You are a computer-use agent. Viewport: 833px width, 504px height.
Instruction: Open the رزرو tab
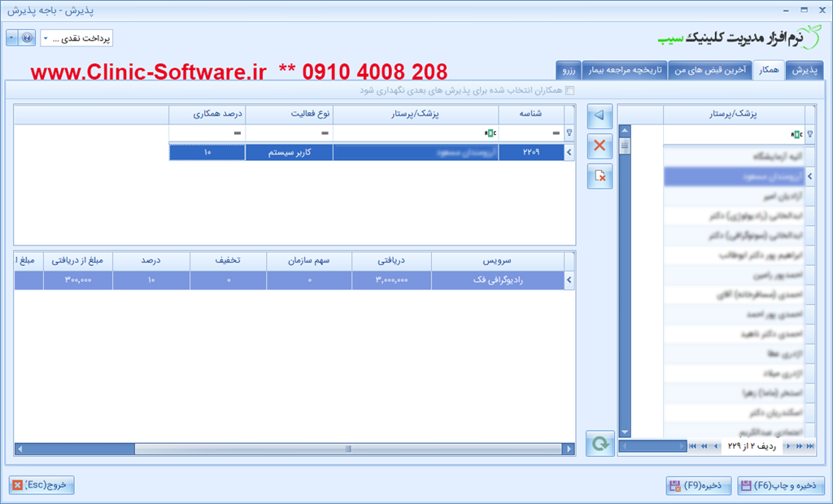[x=568, y=71]
